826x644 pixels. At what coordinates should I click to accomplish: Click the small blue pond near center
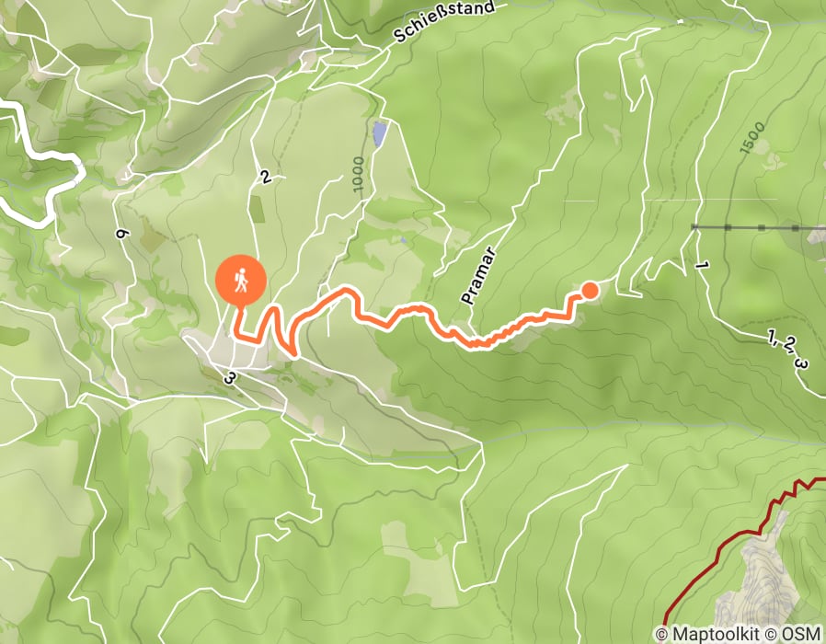tap(404, 240)
